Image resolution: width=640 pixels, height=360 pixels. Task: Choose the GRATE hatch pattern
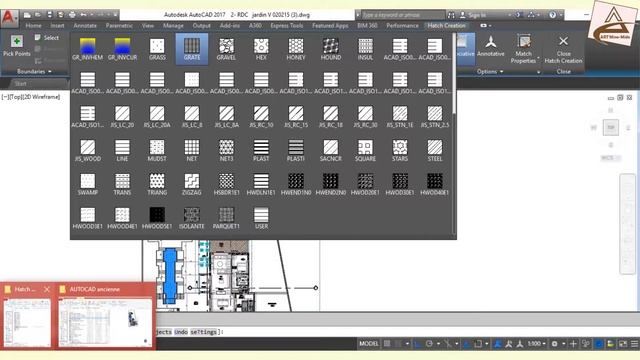point(192,49)
